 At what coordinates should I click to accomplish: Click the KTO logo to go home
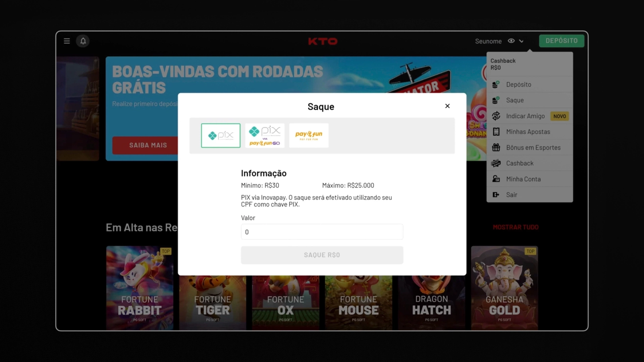coord(322,41)
